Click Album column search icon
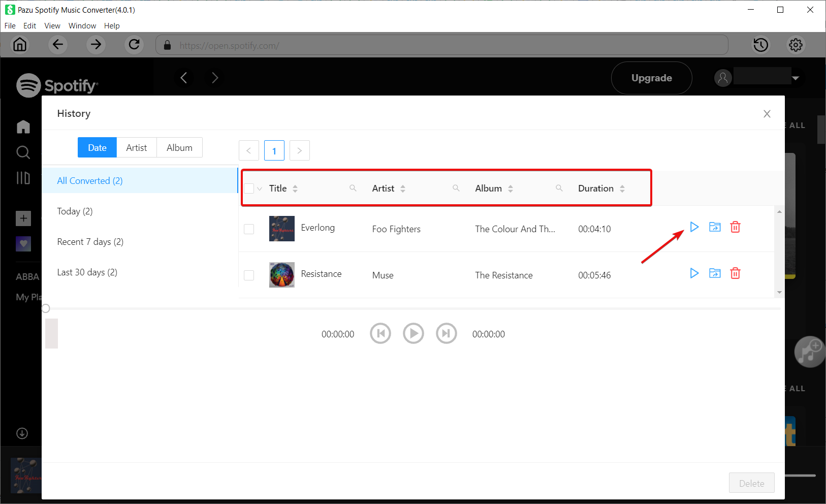826x504 pixels. (x=559, y=188)
